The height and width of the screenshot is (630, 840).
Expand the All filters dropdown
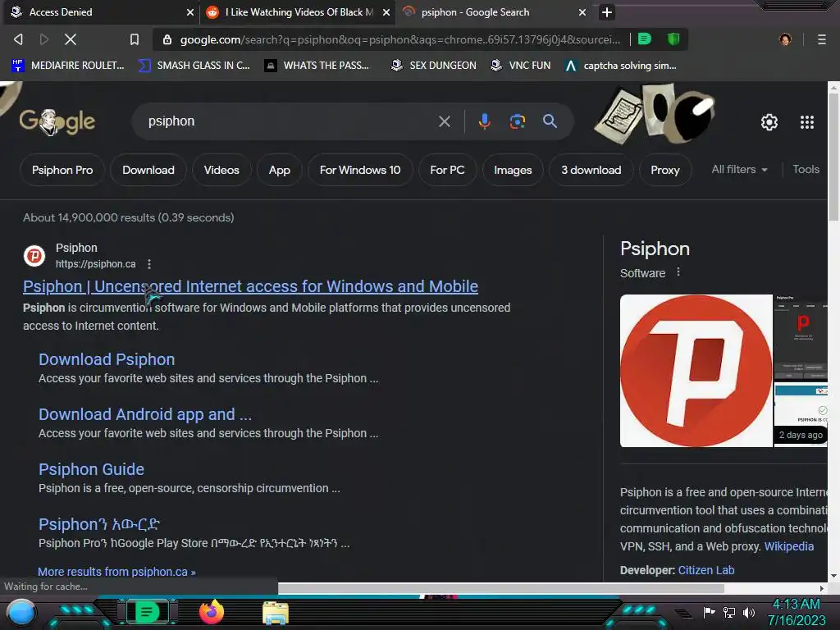click(739, 169)
